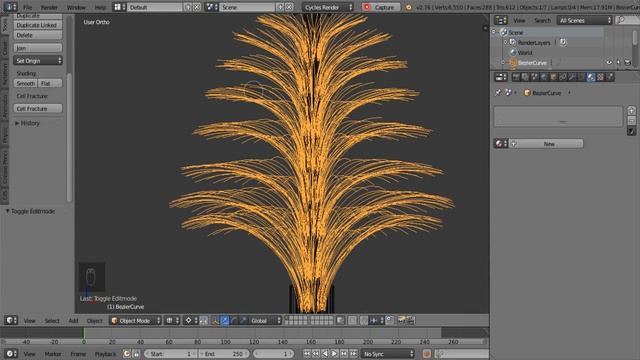Viewport: 640px width, 360px height.
Task: Click the Delete button in Tools panel
Action: pos(38,36)
